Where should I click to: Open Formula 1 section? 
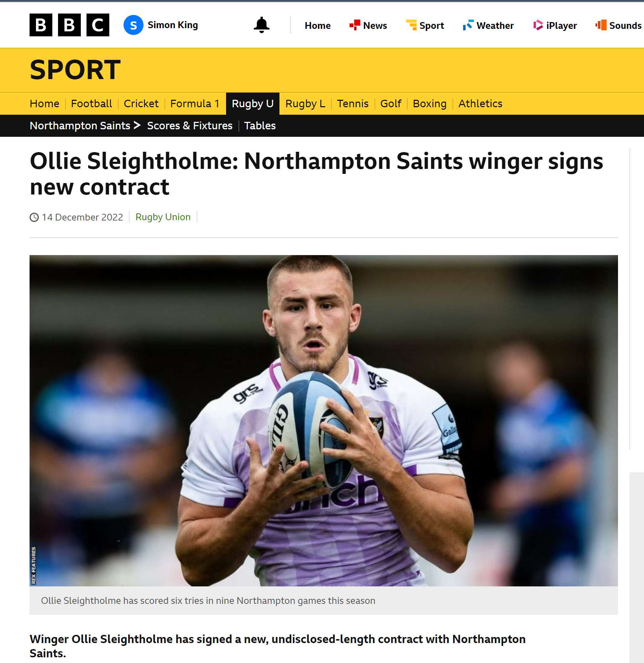[195, 104]
